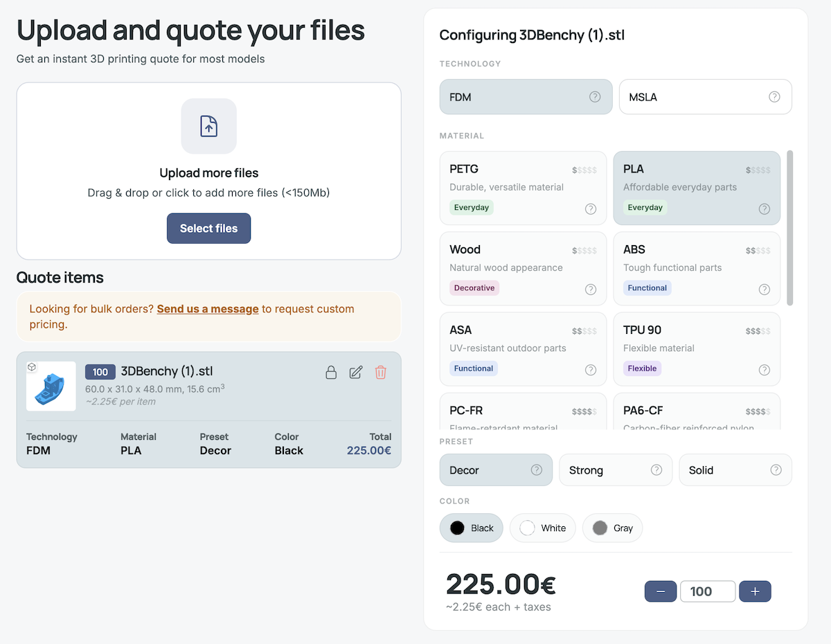Choose the ABS material card

click(x=697, y=269)
